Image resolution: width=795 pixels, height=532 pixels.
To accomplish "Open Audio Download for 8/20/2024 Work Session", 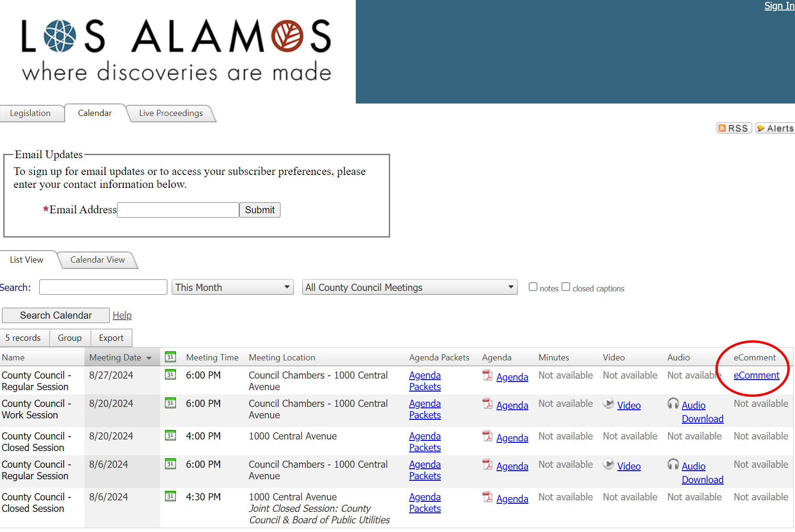I will (x=702, y=412).
